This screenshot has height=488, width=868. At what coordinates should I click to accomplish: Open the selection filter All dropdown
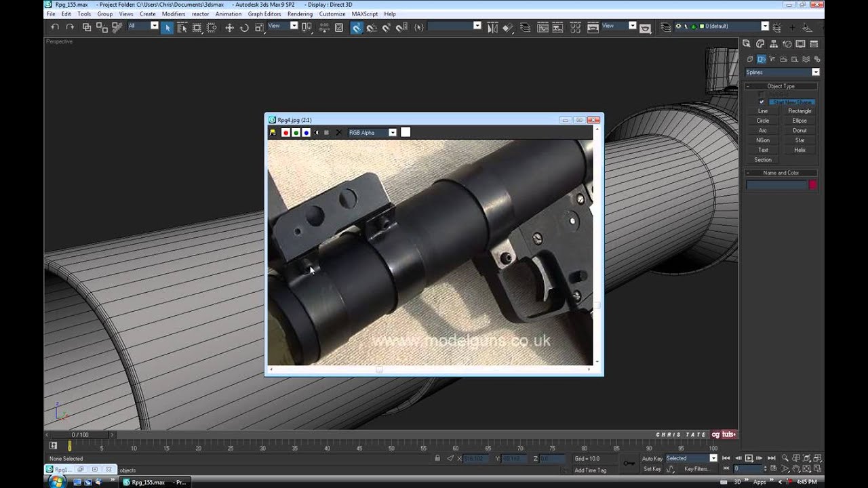point(142,26)
